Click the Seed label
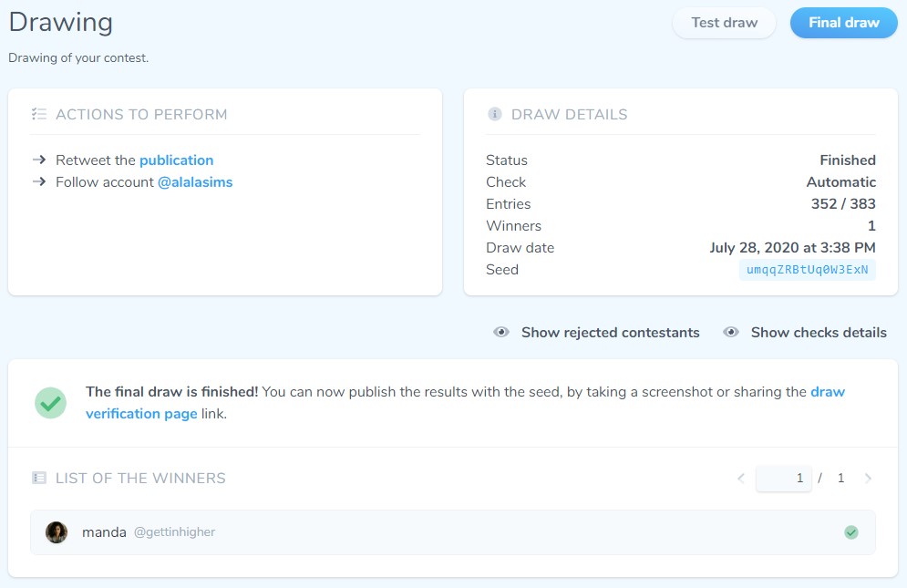907x588 pixels. [502, 270]
